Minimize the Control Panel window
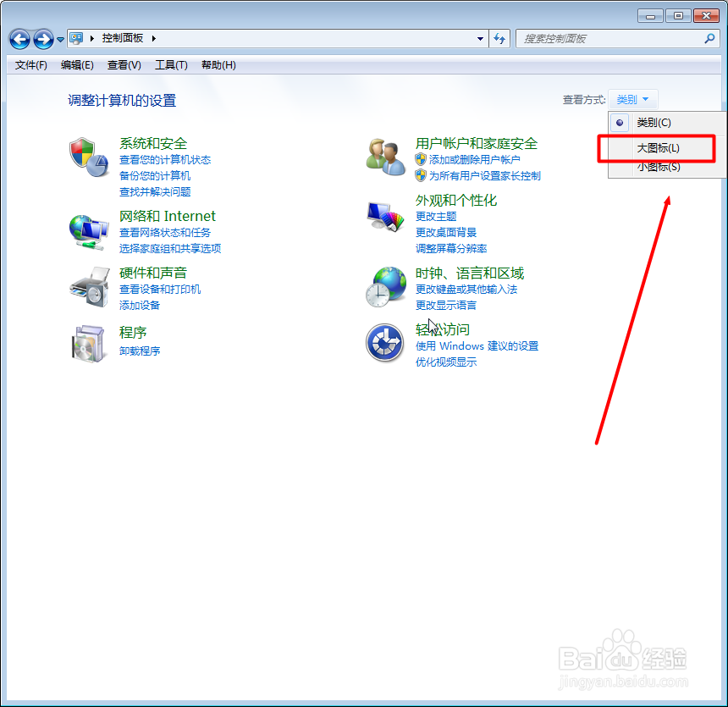 click(x=650, y=16)
